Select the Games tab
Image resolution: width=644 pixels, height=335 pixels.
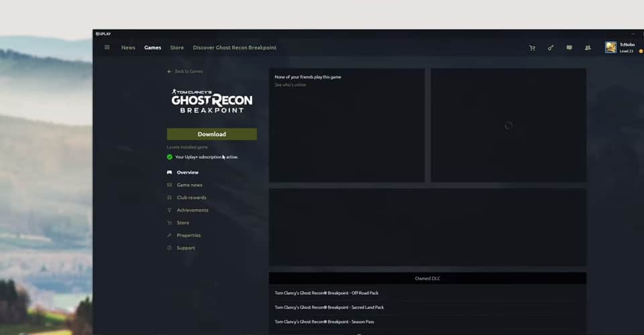pyautogui.click(x=152, y=48)
